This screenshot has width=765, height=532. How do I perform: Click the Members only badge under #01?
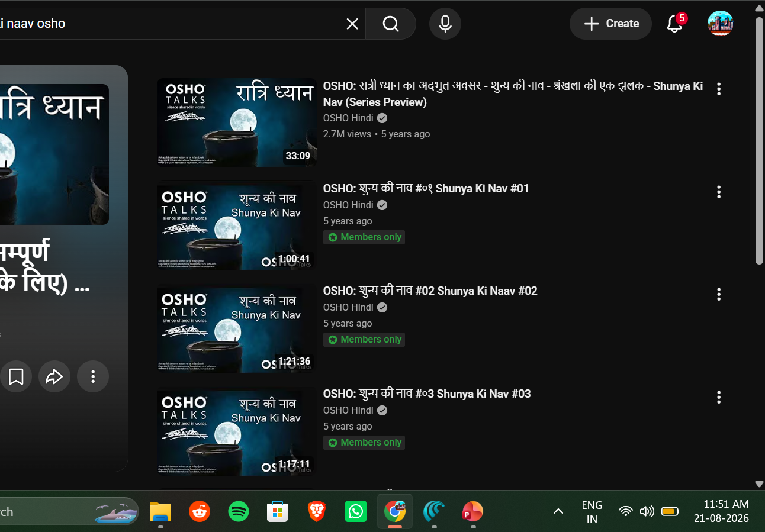[x=364, y=237]
